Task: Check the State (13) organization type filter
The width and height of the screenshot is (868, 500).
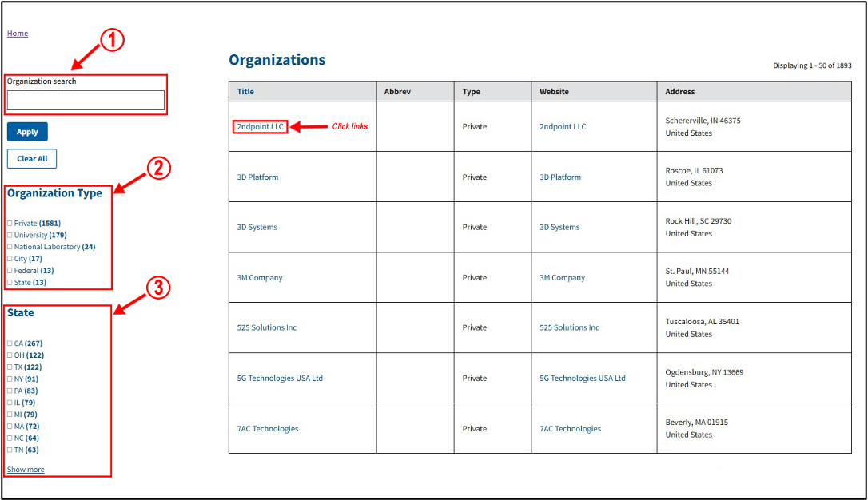Action: pos(10,282)
